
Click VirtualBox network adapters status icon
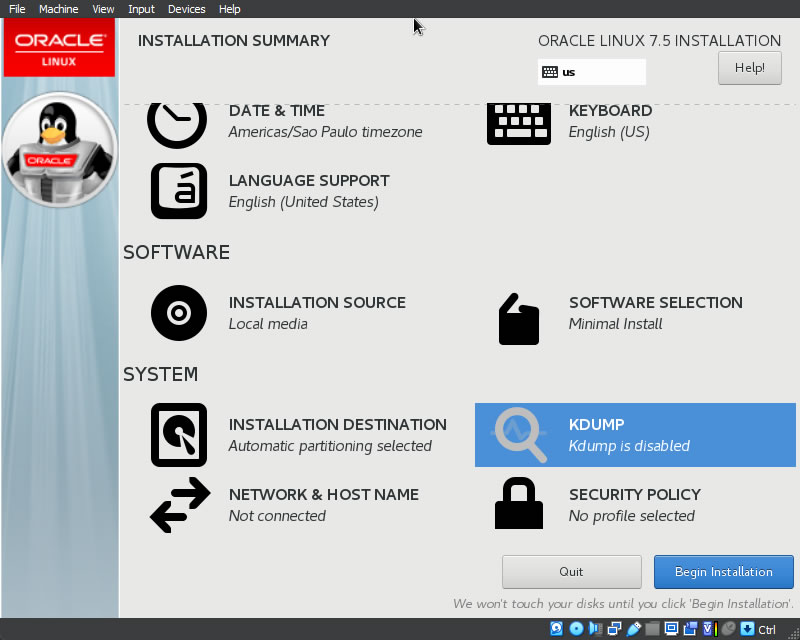615,629
